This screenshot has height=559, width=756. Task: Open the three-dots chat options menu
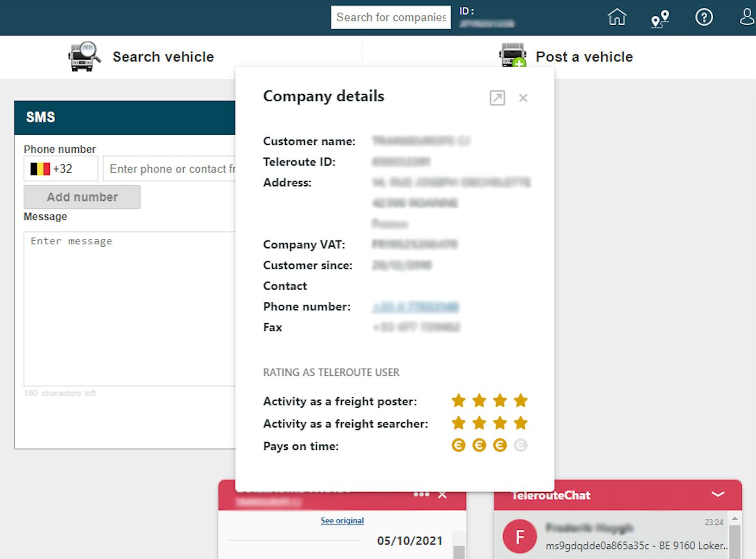click(x=421, y=494)
